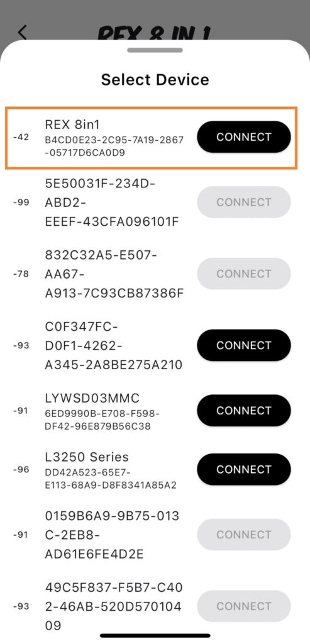
Task: Tap the -78 signal strength value
Action: (x=21, y=274)
